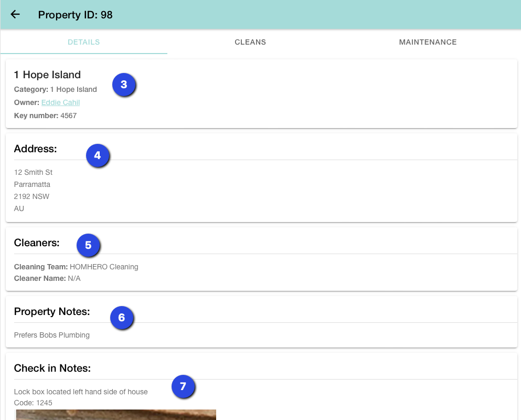Viewport: 521px width, 420px height.
Task: Click the Property ID: 98 title
Action: [75, 15]
